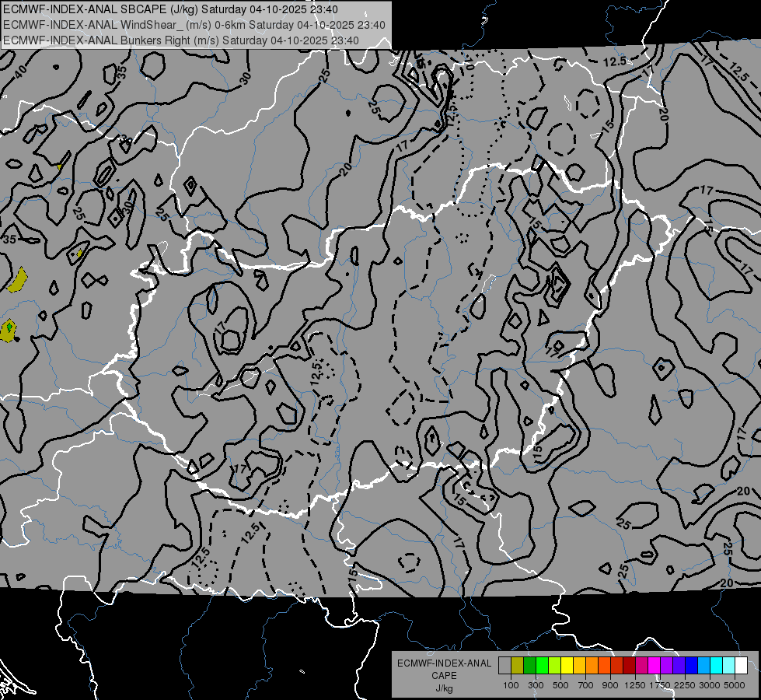
Task: Click the J/kg unit label in the legend
Action: [x=445, y=688]
